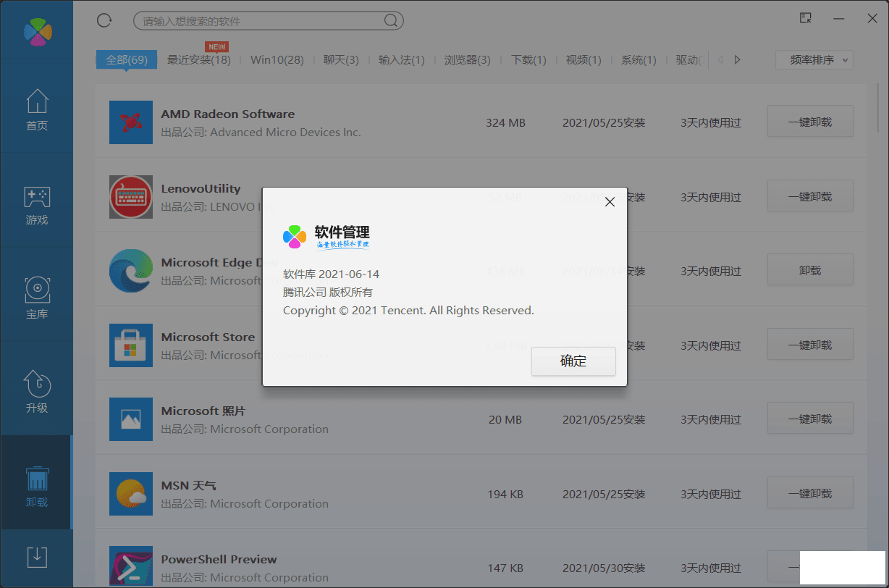
Task: Click the 20 MB size value
Action: pos(505,420)
